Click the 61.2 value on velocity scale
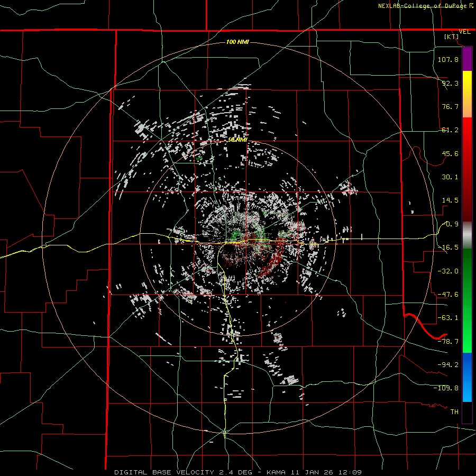The image size is (476, 476). (x=450, y=130)
